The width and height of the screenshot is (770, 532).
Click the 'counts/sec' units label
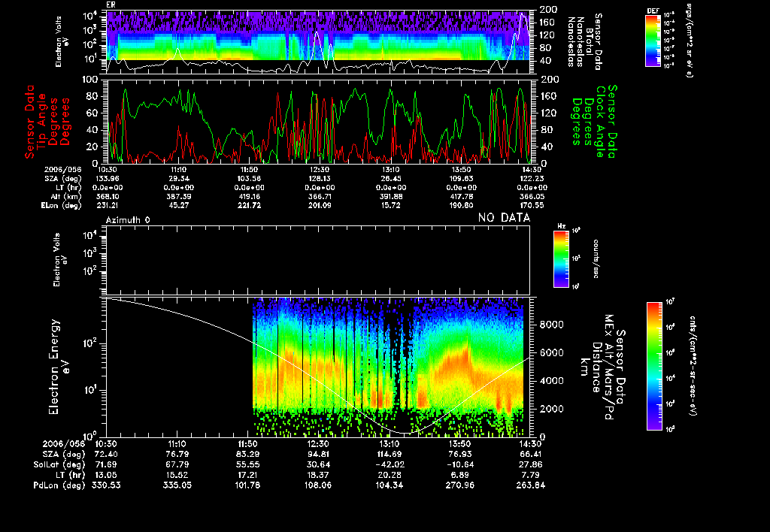coord(596,258)
